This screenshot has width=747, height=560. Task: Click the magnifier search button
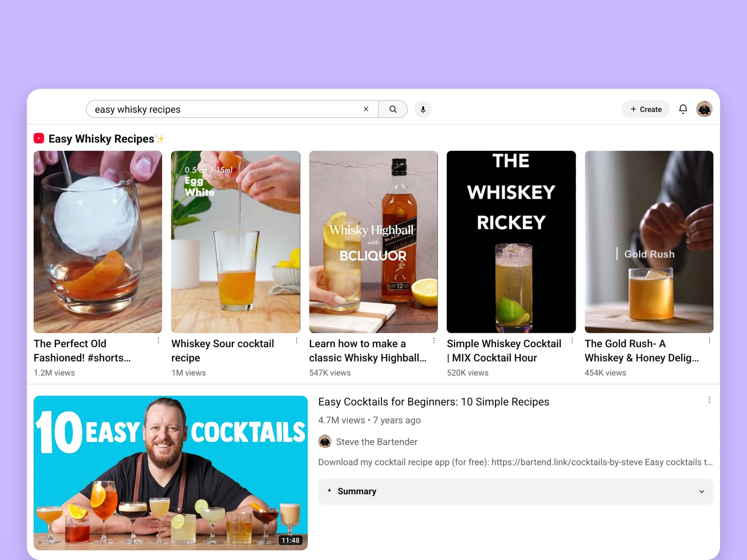pyautogui.click(x=393, y=109)
